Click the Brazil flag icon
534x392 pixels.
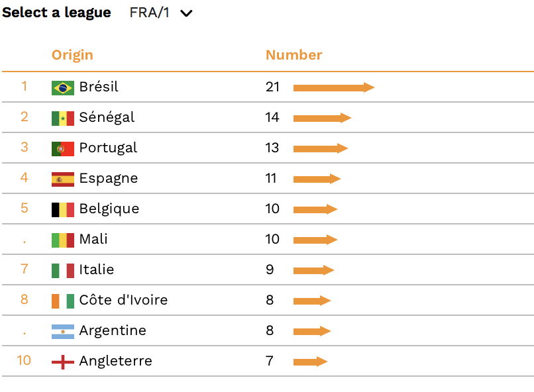pyautogui.click(x=63, y=88)
